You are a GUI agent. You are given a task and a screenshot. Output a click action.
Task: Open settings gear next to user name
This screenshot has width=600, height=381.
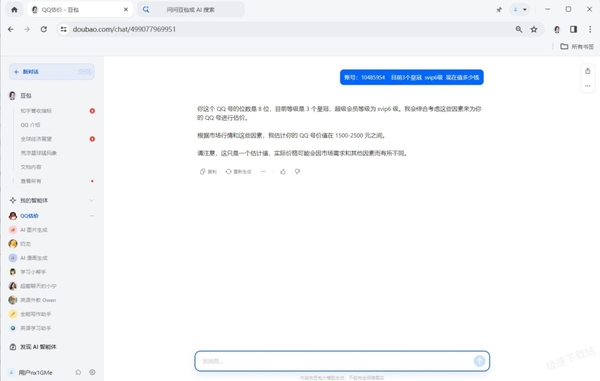(92, 372)
